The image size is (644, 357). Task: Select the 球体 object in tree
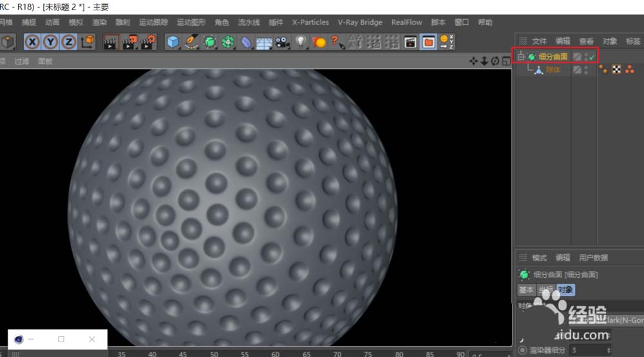pos(553,69)
